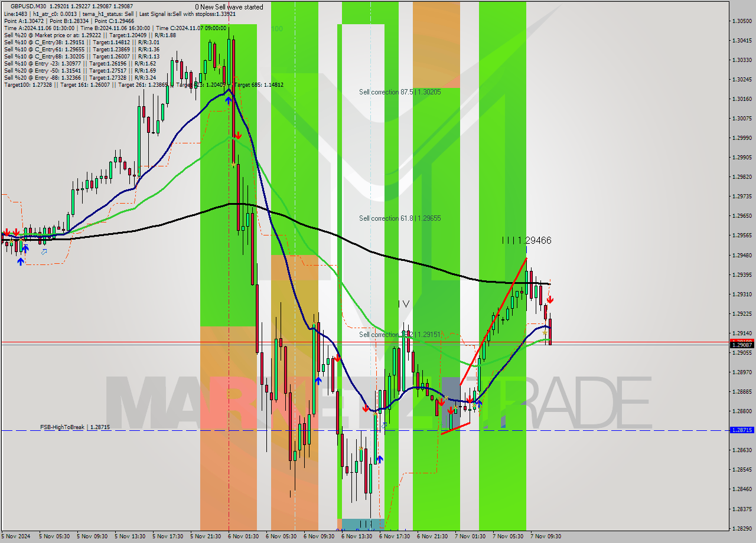Image resolution: width=756 pixels, height=543 pixels.
Task: Click the '6 Nov 01:30' time label
Action: coord(243,537)
